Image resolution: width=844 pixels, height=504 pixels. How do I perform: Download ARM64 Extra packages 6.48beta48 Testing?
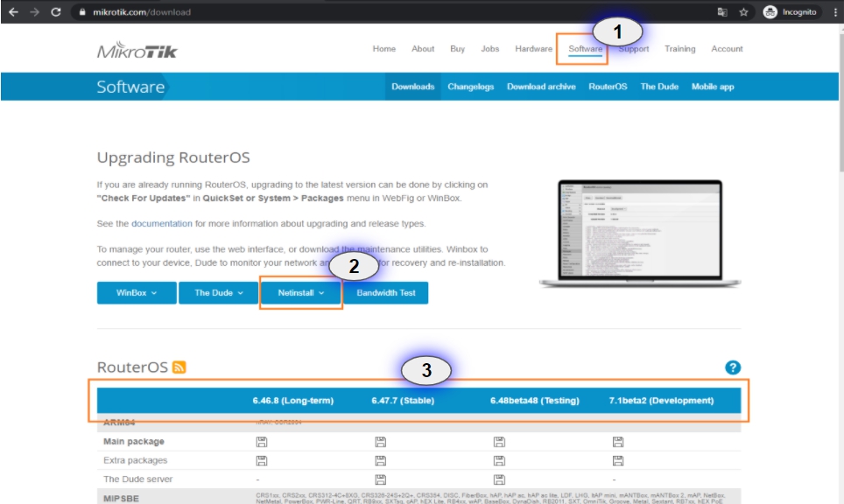(499, 460)
